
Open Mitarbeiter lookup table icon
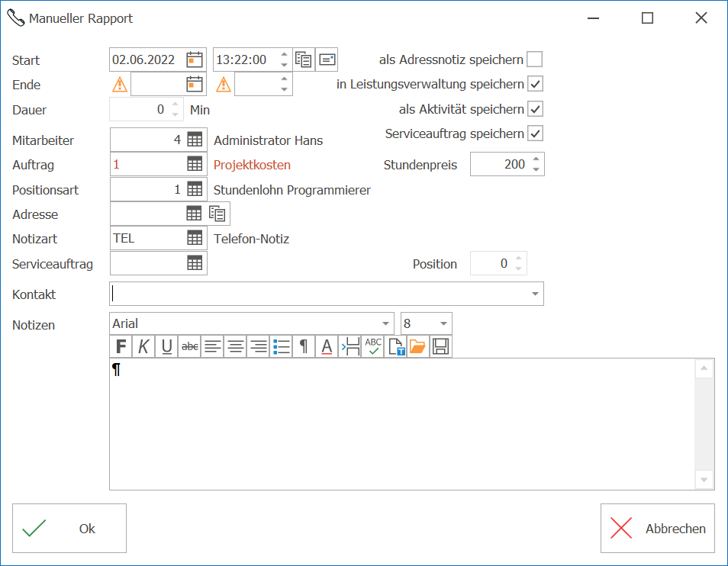click(195, 140)
